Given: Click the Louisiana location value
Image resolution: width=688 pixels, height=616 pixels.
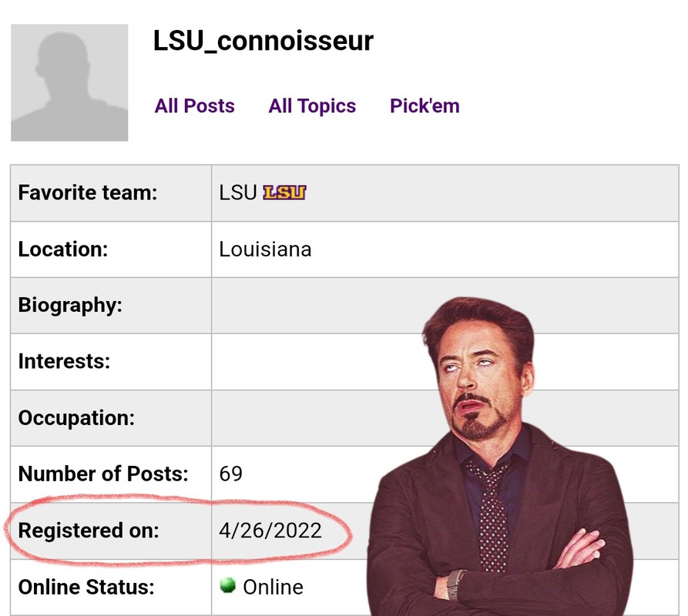Looking at the screenshot, I should coord(265,249).
